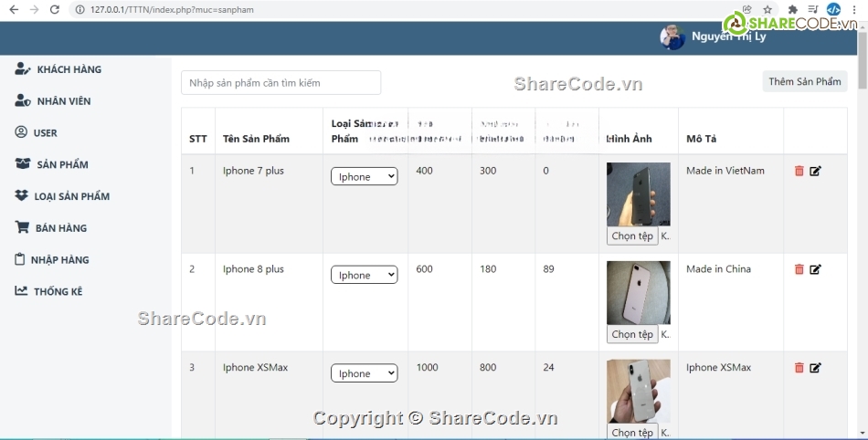Open the browser three-dot menu
Screen dimensions: 868x440
tap(854, 9)
